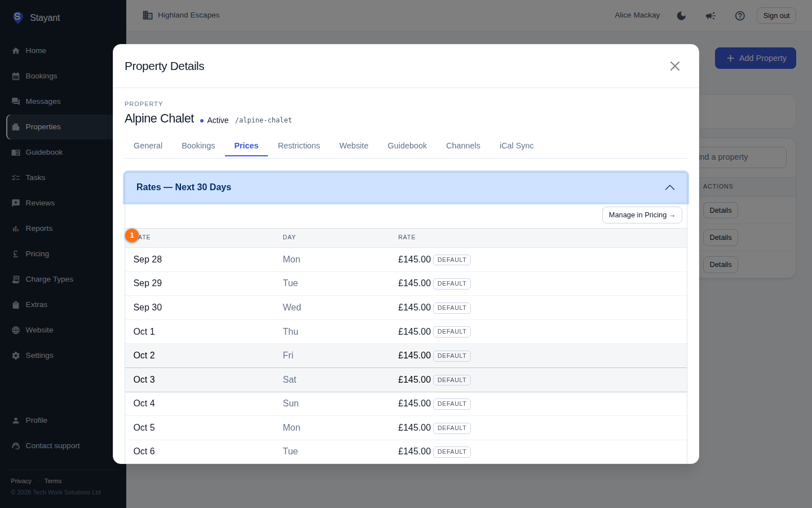Click the Stayant logo icon

point(17,17)
